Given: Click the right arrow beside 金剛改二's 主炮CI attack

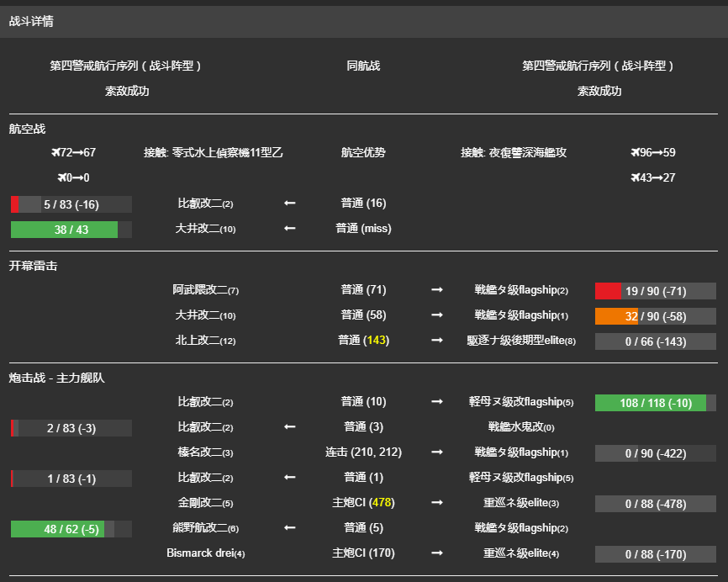Looking at the screenshot, I should point(436,504).
